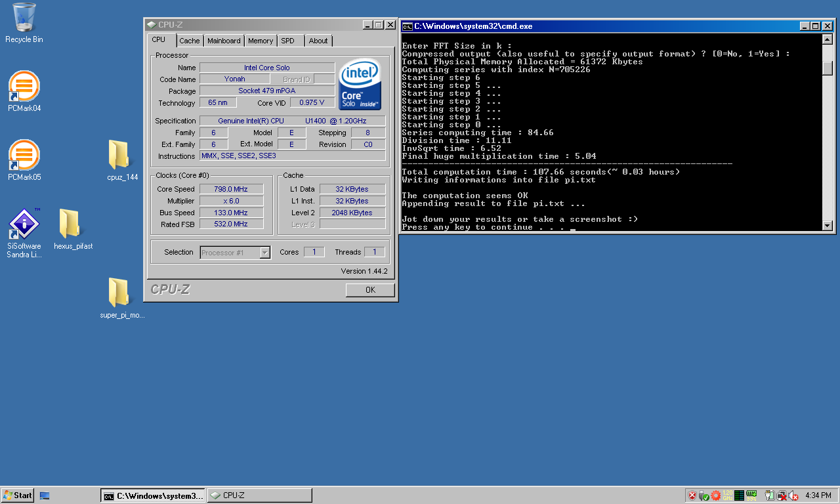This screenshot has width=840, height=504.
Task: Click the 'Total computation time' line in cmd
Action: coord(541,172)
